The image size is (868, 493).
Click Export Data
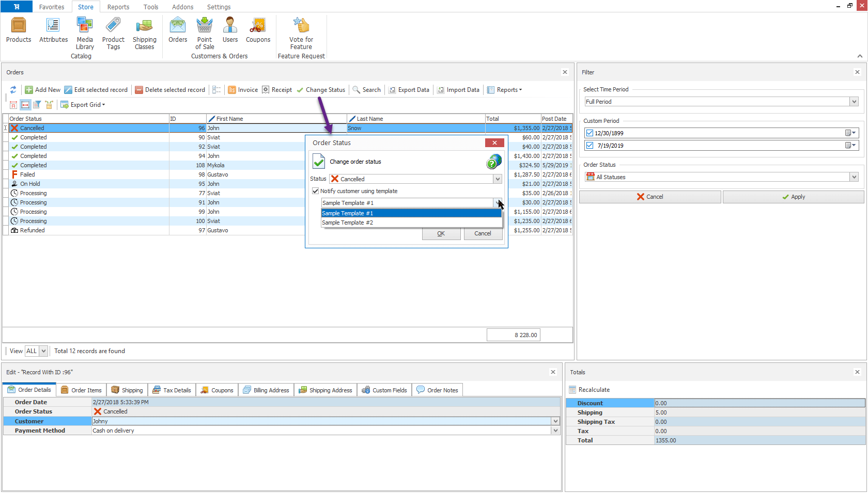point(409,90)
